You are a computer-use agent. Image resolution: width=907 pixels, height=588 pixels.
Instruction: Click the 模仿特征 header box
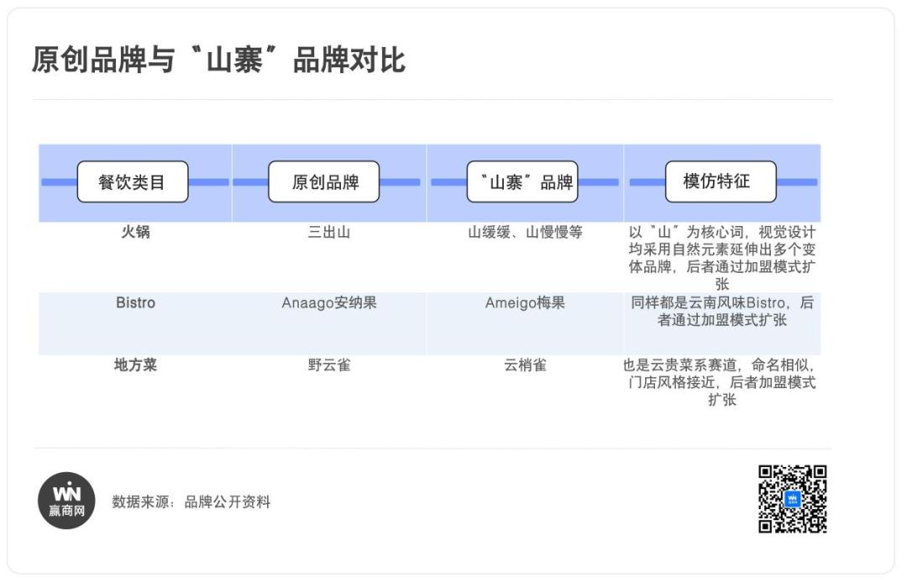pos(721,181)
